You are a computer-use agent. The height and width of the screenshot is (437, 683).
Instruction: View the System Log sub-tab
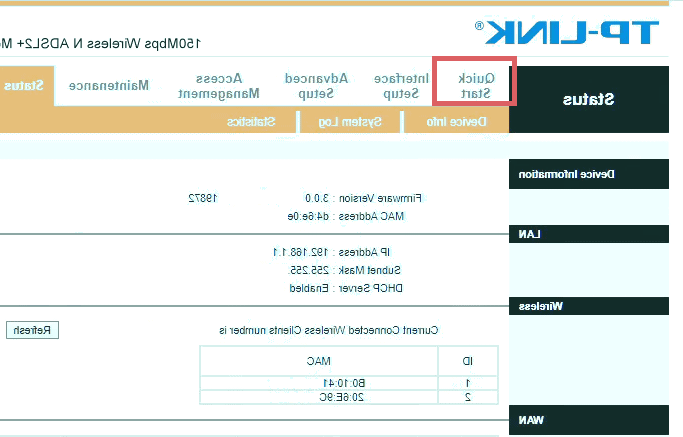[349, 121]
